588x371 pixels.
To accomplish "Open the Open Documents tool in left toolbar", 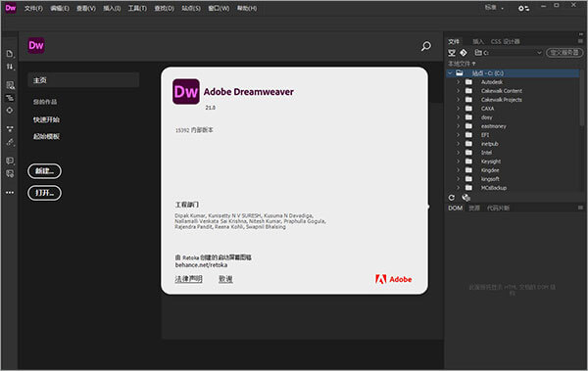I will coord(10,54).
